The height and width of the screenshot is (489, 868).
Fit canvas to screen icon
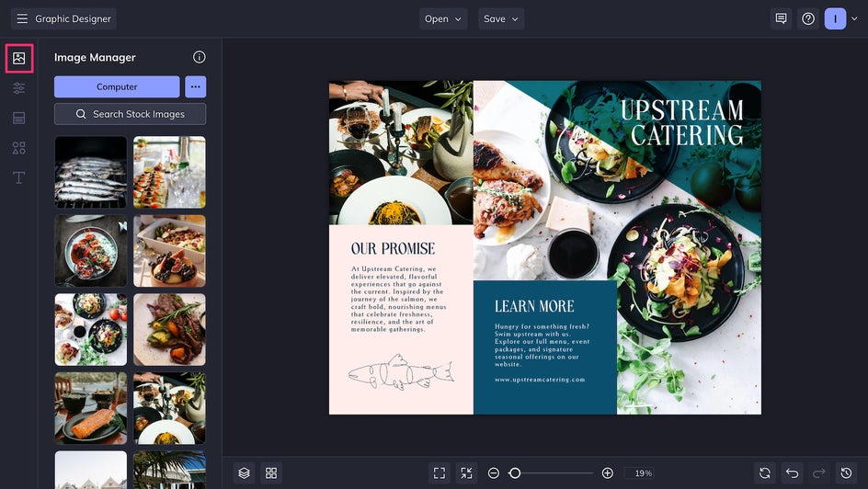[440, 473]
